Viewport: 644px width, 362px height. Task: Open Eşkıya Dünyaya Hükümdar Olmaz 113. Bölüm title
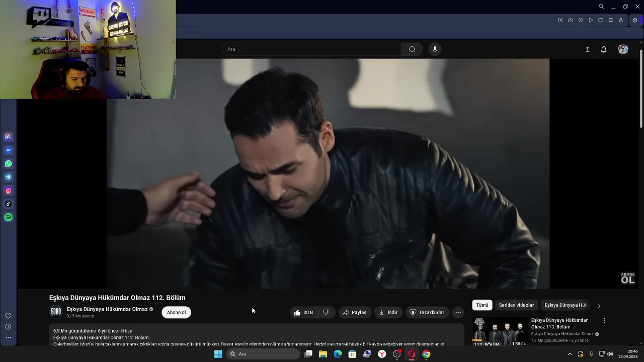(559, 323)
